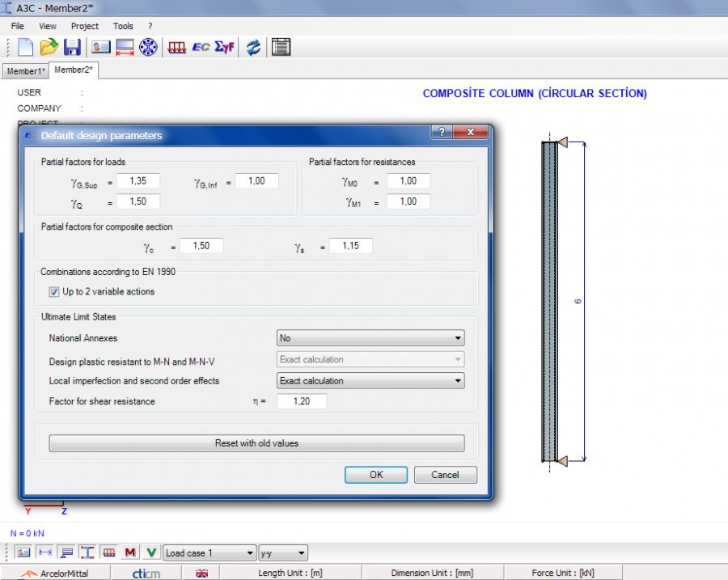
Task: Save project with the floppy disk icon
Action: click(72, 47)
